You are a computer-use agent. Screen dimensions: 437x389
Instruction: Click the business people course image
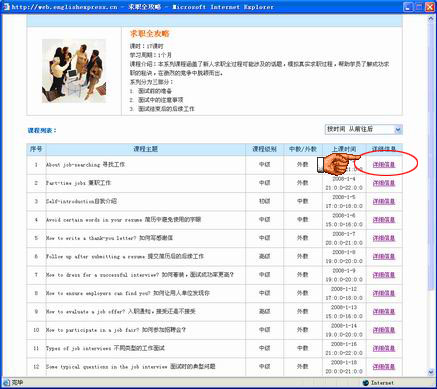(x=74, y=71)
